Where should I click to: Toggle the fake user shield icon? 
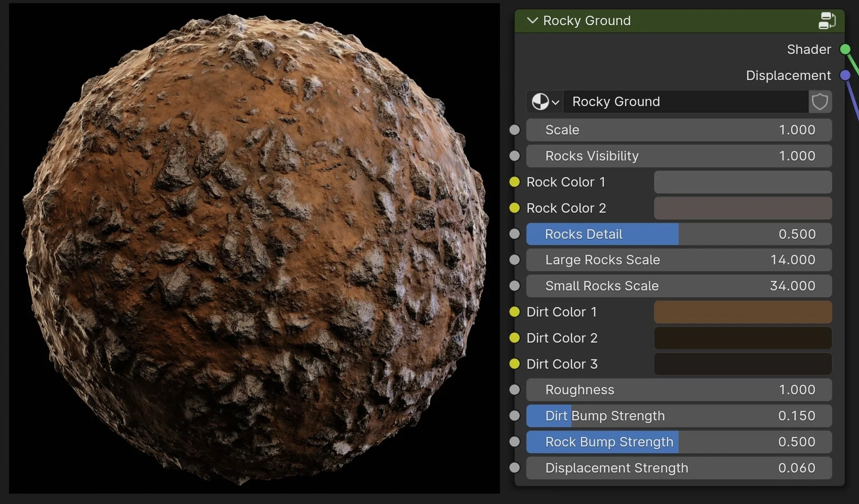point(820,101)
